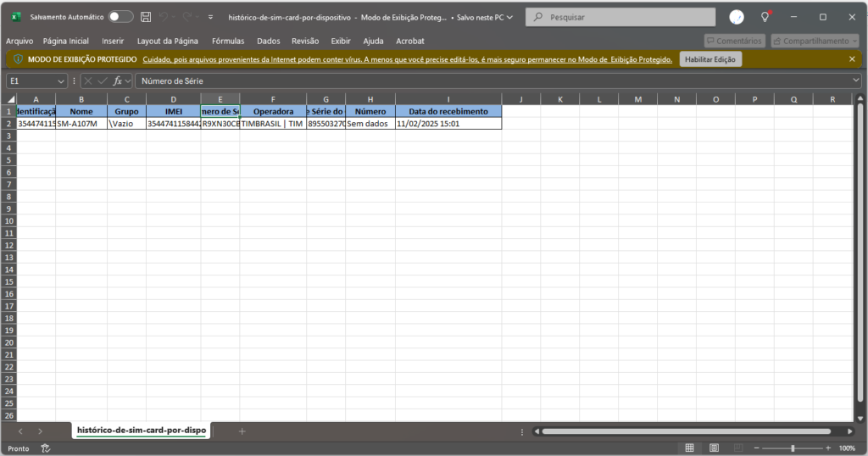The height and width of the screenshot is (456, 868).
Task: Open the Página Inicial tab
Action: pyautogui.click(x=66, y=41)
